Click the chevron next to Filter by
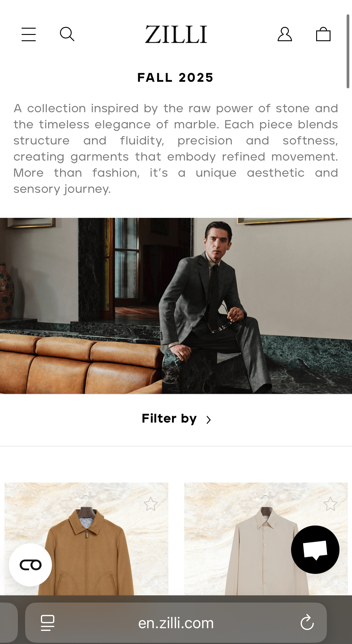The width and height of the screenshot is (352, 644). tap(209, 420)
